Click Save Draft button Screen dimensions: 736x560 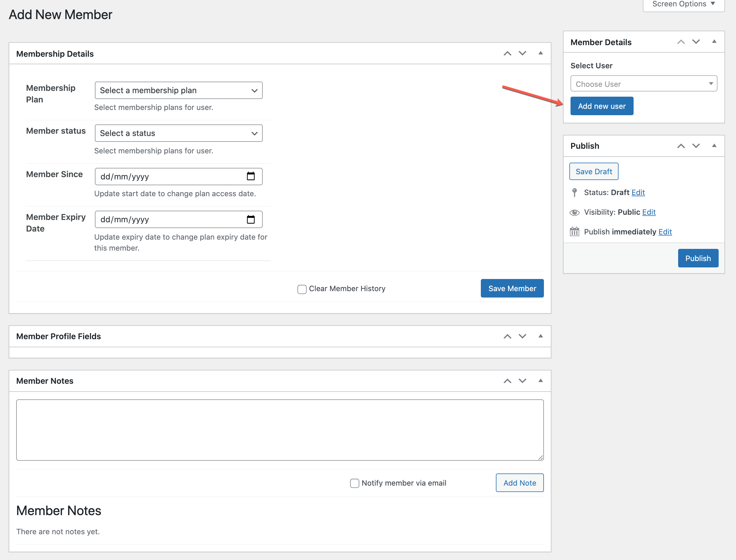[x=593, y=171]
